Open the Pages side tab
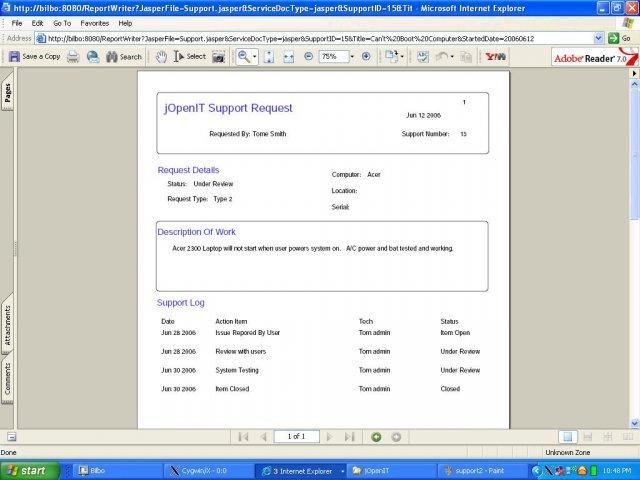Screen dimensions: 640x480 click(x=7, y=92)
